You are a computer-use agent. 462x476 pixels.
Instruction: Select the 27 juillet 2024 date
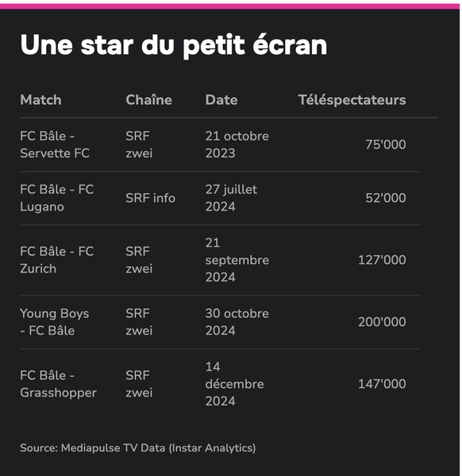coord(231,198)
